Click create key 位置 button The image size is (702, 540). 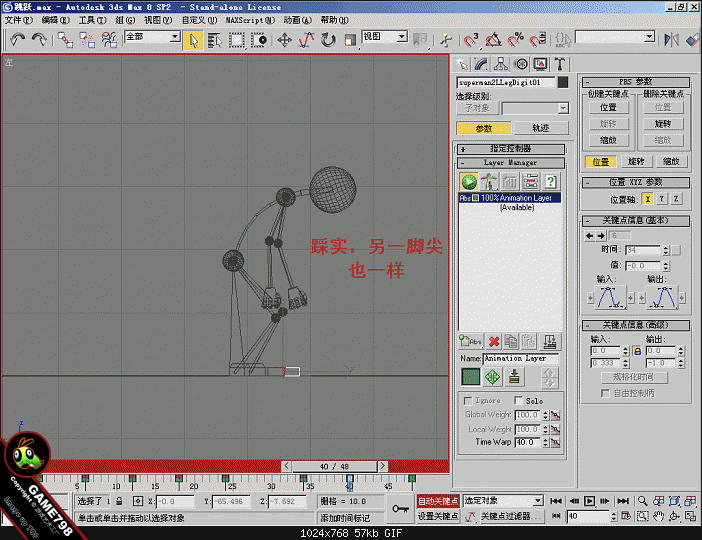point(608,107)
